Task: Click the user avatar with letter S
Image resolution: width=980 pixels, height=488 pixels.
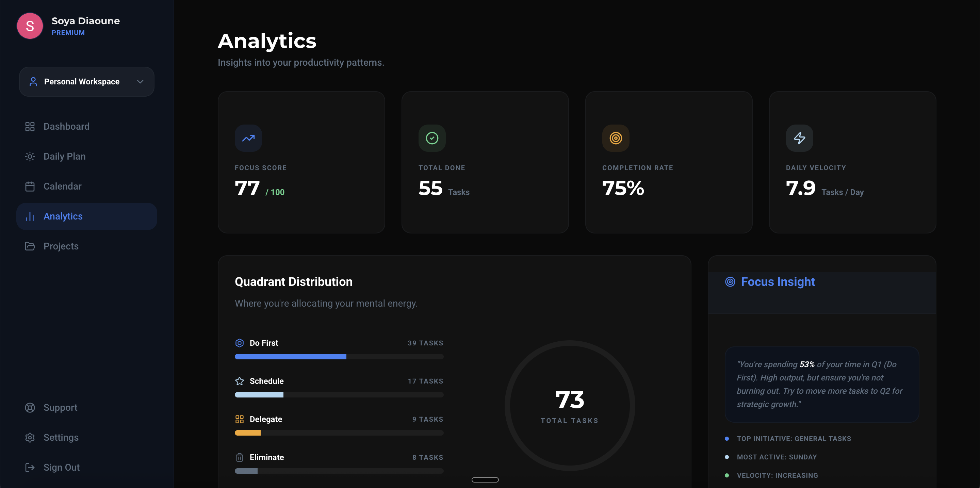Action: coord(30,26)
